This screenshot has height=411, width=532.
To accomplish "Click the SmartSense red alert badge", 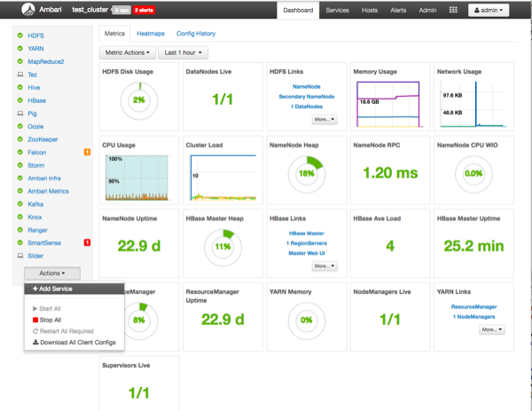I will (87, 242).
